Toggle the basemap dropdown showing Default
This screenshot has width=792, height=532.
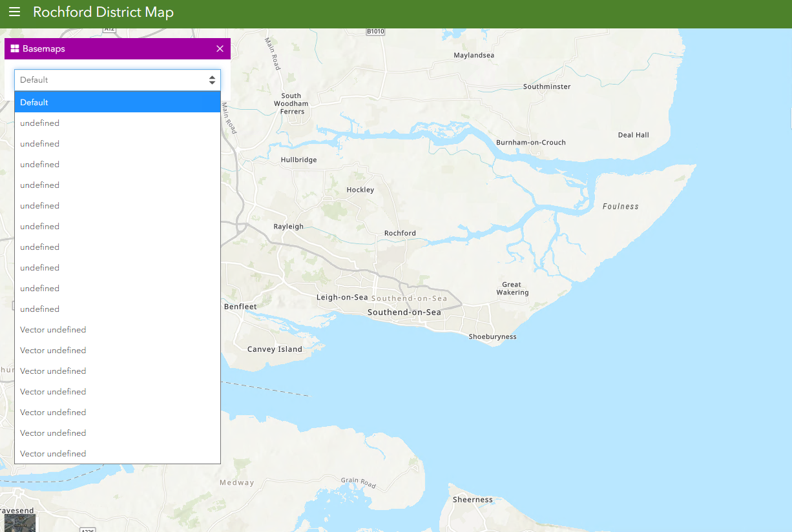tap(118, 80)
